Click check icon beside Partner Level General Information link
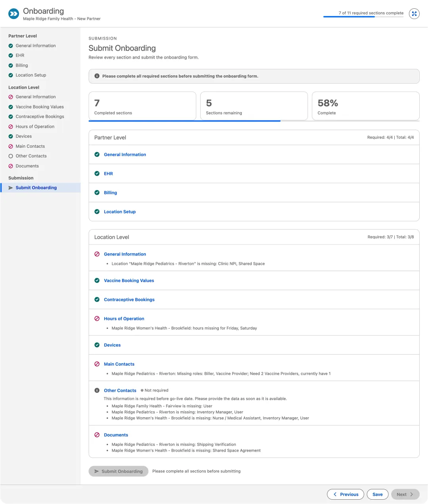Screen dimensions: 428x504 click(97, 155)
